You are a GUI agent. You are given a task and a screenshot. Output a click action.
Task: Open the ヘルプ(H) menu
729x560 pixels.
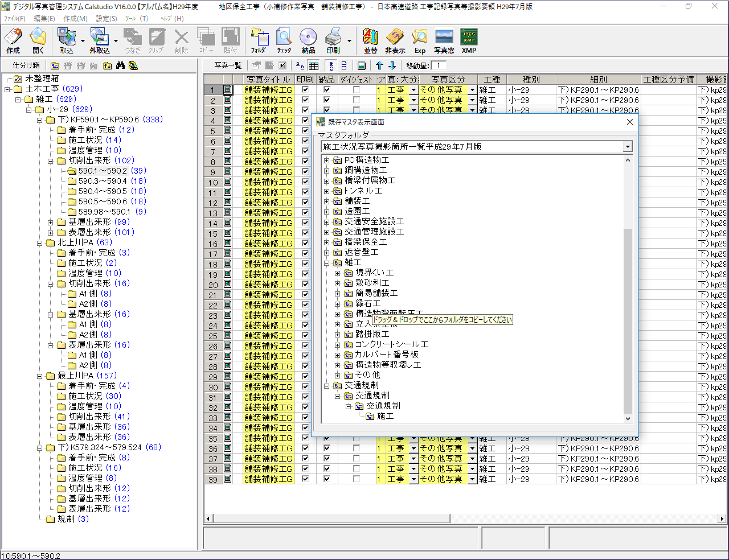coord(172,18)
